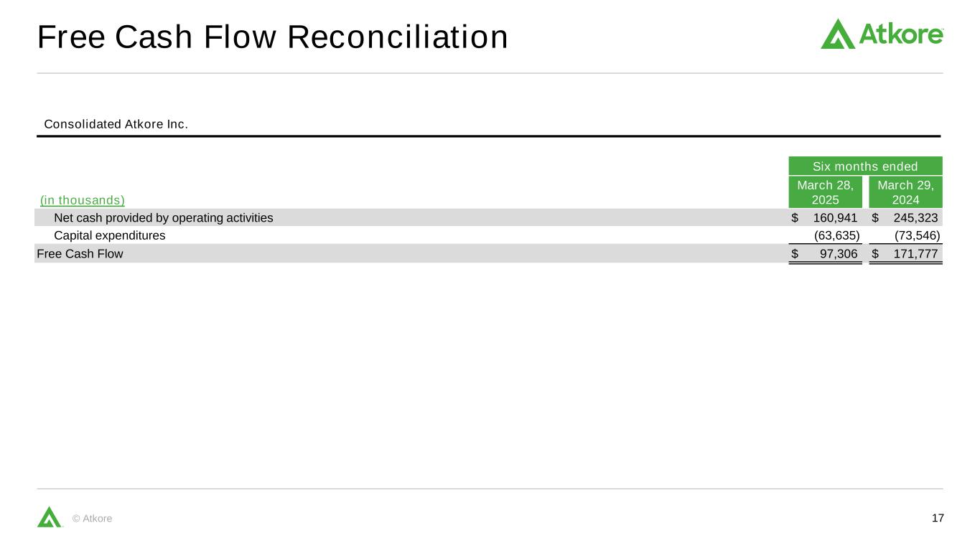Image resolution: width=980 pixels, height=551 pixels.
Task: Select the "March 28, 2025" column header
Action: coord(825,192)
